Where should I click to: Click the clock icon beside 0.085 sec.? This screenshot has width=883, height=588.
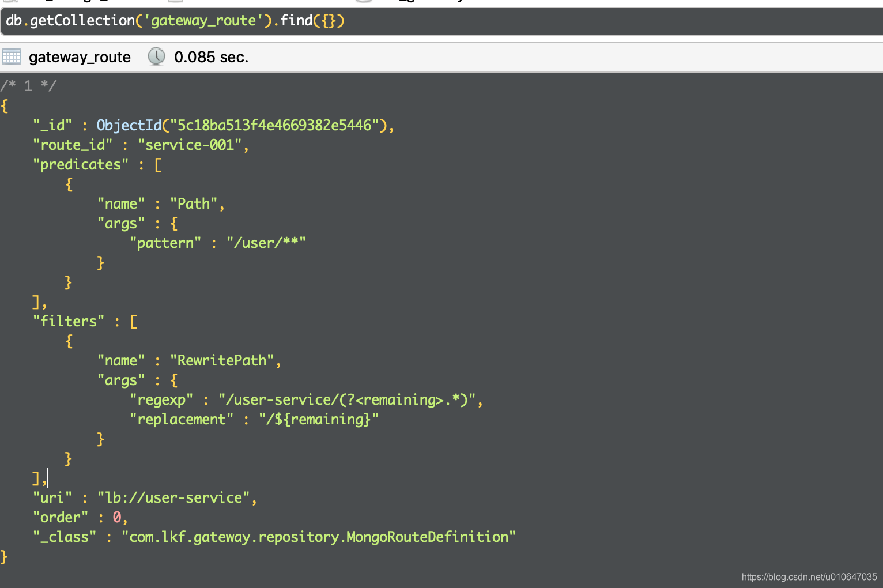tap(156, 56)
